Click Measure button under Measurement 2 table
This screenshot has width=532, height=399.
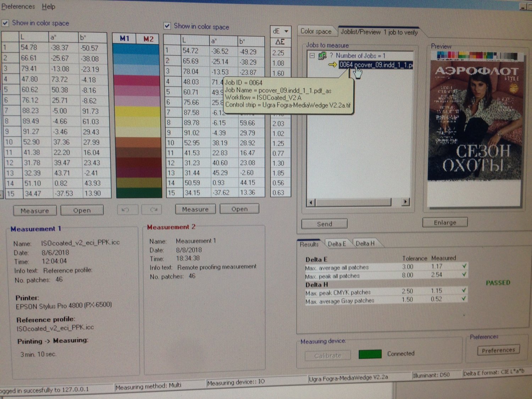(195, 209)
